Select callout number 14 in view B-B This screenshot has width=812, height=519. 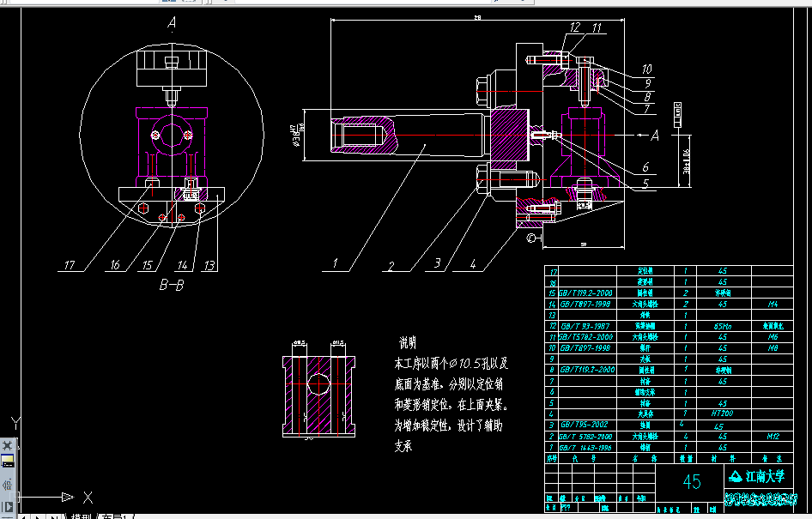[x=182, y=265]
